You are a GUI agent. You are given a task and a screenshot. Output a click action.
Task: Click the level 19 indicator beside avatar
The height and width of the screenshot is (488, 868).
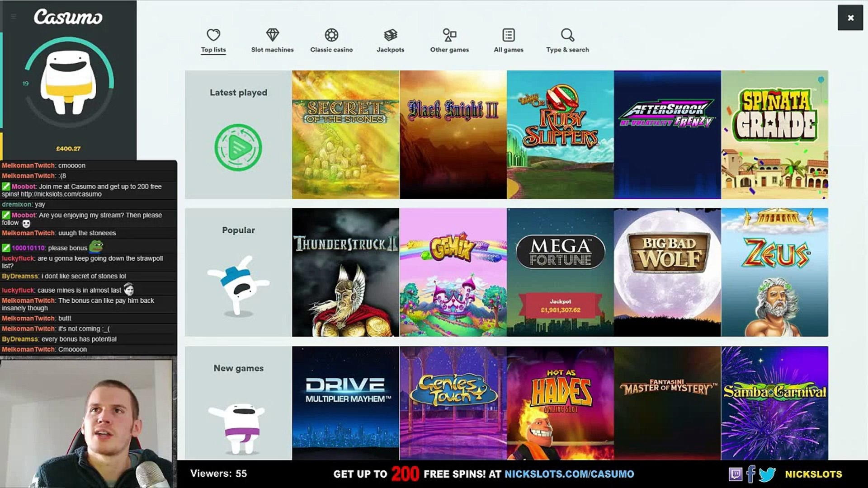pos(26,84)
